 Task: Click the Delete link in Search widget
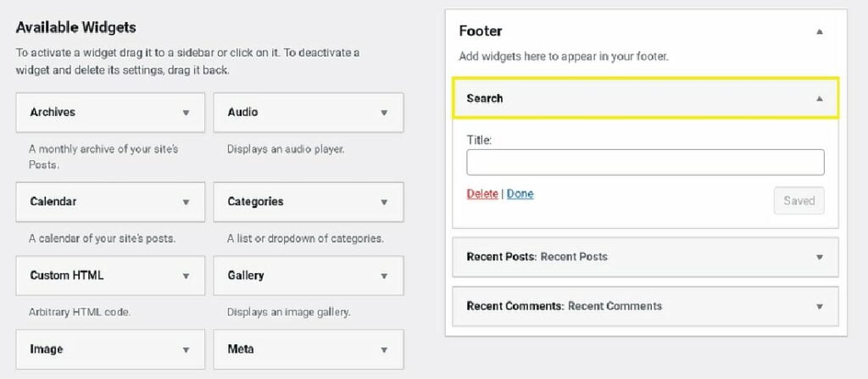[x=482, y=194]
